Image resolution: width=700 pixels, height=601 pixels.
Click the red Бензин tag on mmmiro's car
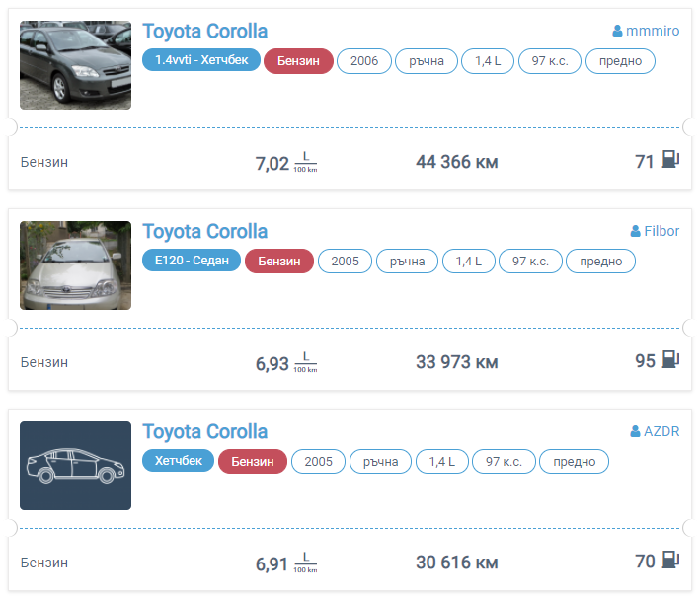coord(298,61)
